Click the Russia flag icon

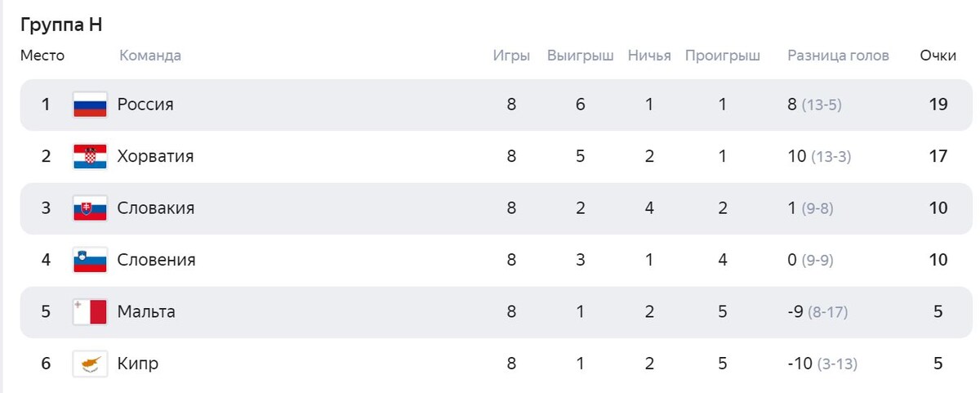tap(90, 105)
